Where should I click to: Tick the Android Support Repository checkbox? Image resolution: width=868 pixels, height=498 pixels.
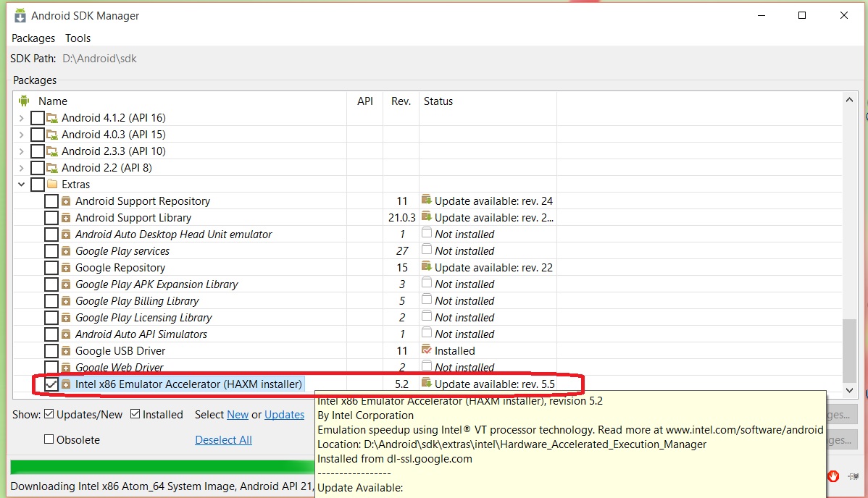coord(51,201)
